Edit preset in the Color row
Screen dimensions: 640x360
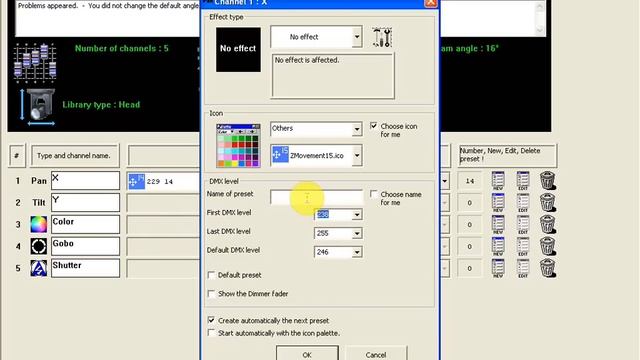coord(523,224)
